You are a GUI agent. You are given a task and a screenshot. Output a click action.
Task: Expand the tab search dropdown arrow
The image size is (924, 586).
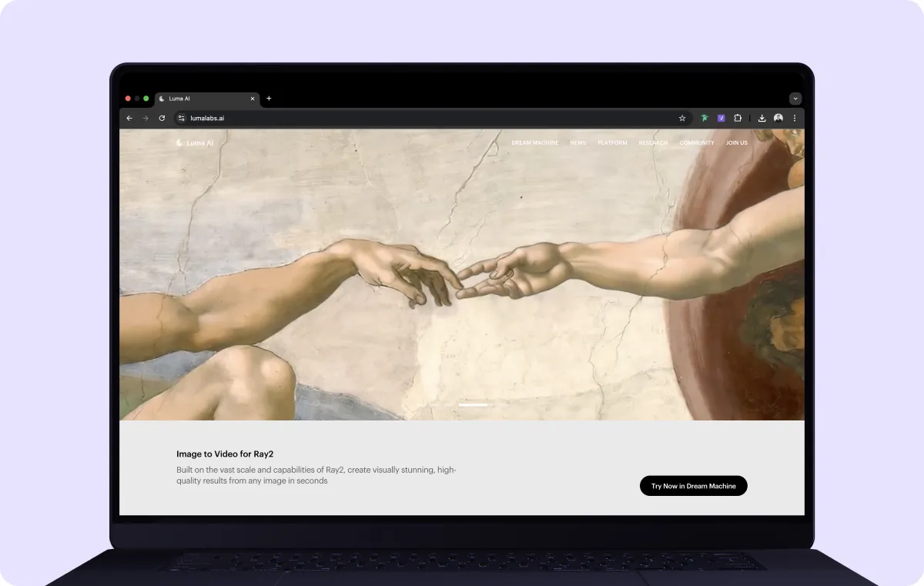pos(795,99)
